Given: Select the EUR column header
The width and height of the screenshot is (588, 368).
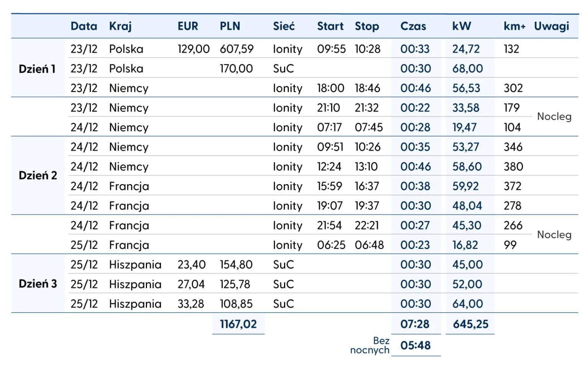Looking at the screenshot, I should 188,26.
